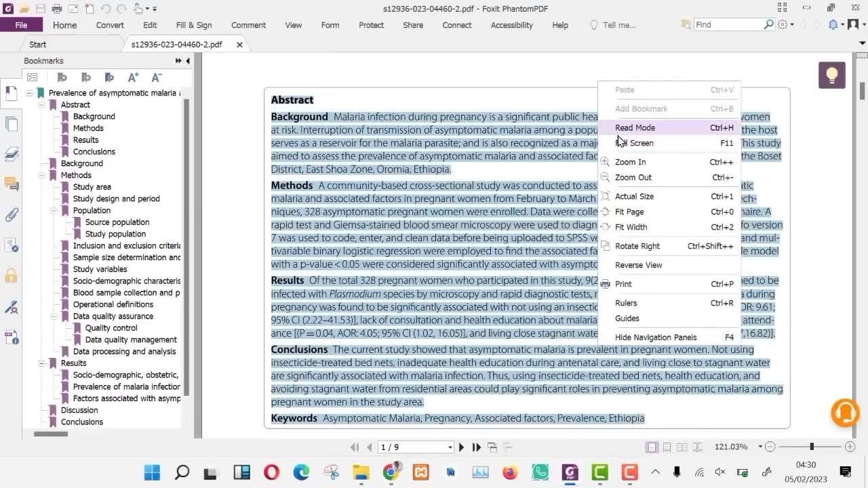
Task: Open the Comment ribbon tab
Action: (x=248, y=25)
